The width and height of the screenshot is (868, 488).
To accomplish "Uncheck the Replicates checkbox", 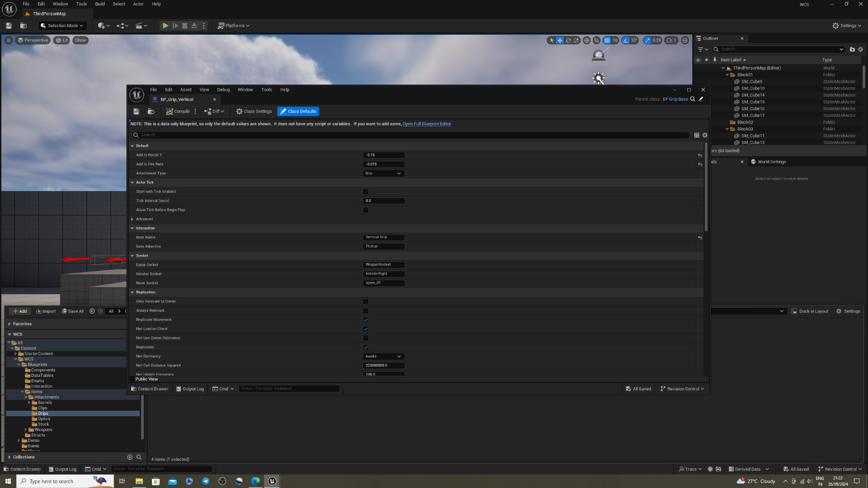I will [366, 347].
